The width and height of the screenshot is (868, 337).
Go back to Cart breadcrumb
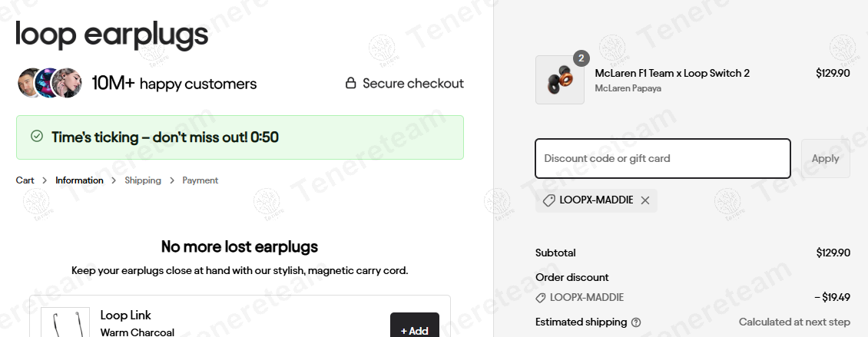pos(25,180)
